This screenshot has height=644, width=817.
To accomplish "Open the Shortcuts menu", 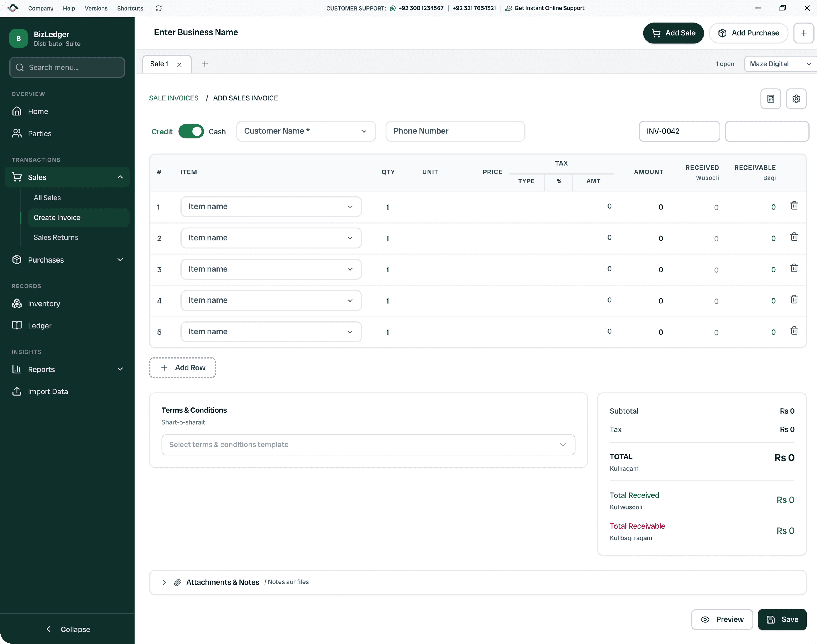I will [x=130, y=8].
